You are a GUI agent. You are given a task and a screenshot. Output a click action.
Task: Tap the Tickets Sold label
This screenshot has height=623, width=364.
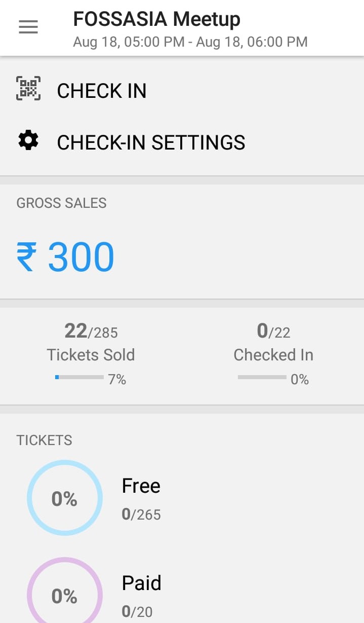click(91, 355)
